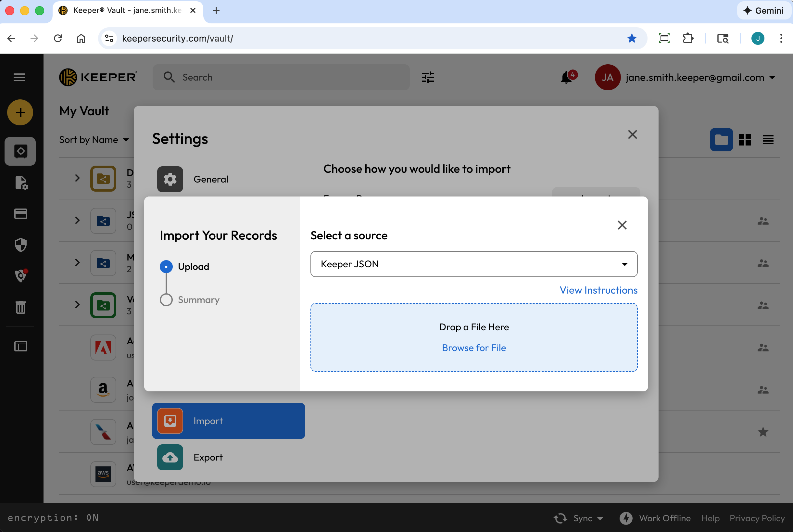
Task: Select Export in Settings menu
Action: pos(208,457)
